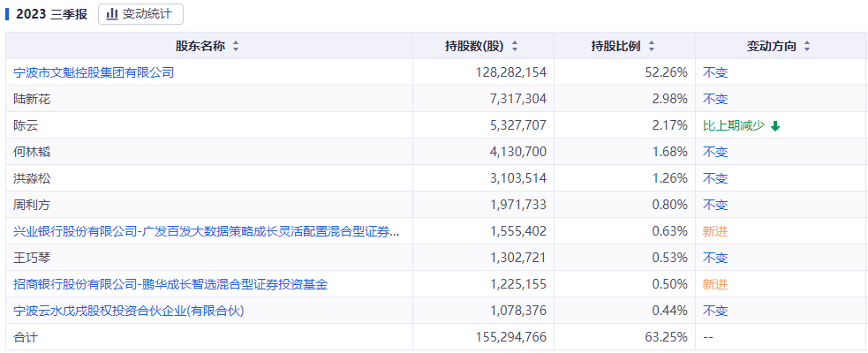Sort by 持股数(股) column sort icon
This screenshot has width=868, height=353.
(515, 47)
